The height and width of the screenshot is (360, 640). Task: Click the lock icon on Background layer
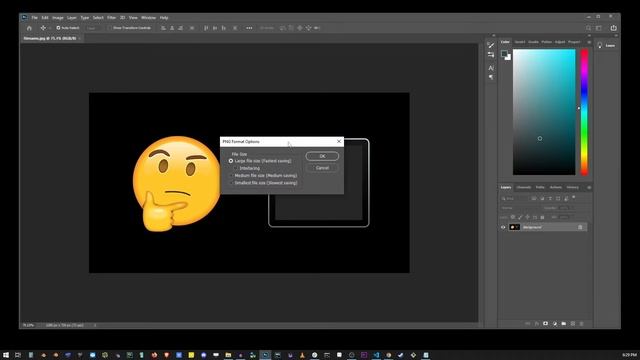click(x=580, y=227)
